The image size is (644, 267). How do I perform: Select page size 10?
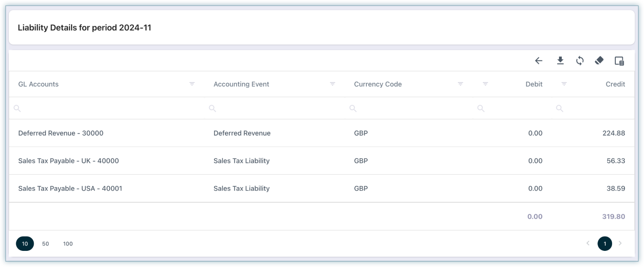(25, 244)
